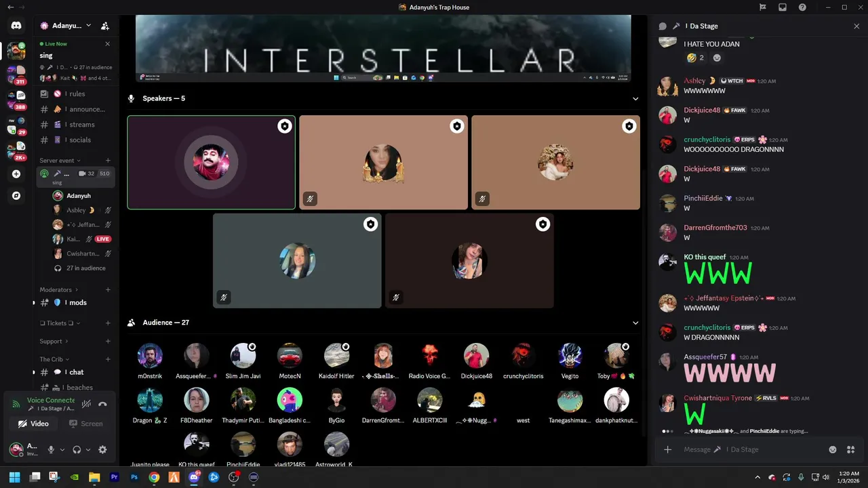Open the chat text channel

click(x=75, y=372)
